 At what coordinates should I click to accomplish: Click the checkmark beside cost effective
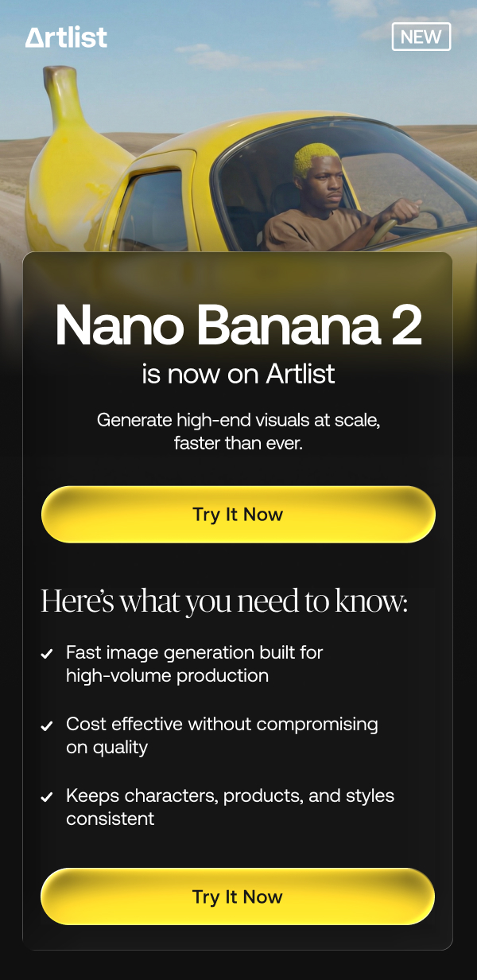(47, 726)
